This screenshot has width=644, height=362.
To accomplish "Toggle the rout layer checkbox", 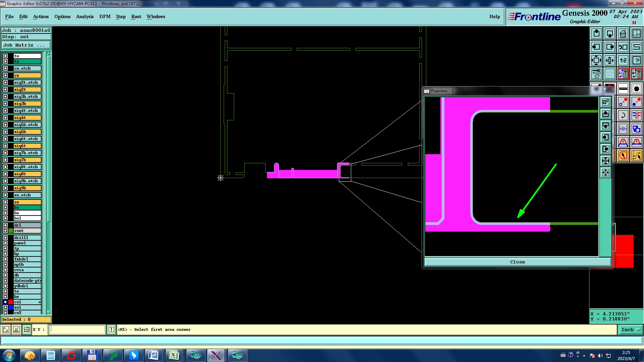I will 5,231.
